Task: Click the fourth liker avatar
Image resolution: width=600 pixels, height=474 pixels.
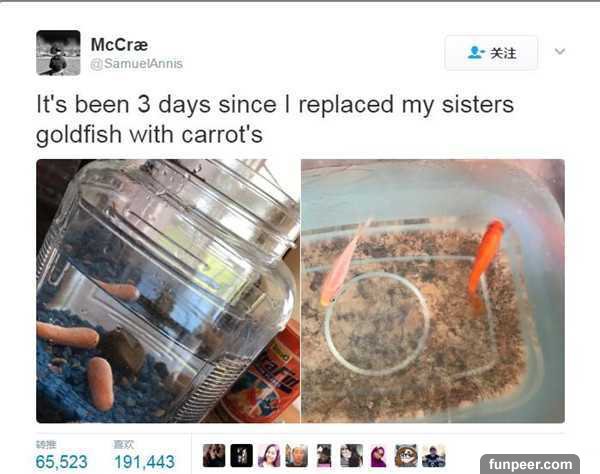Action: pyautogui.click(x=297, y=456)
